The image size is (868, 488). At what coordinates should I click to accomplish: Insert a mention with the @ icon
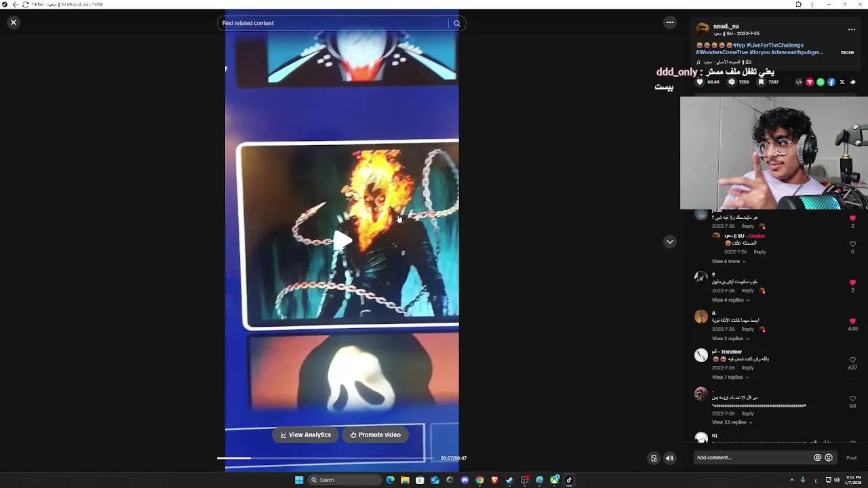(817, 457)
